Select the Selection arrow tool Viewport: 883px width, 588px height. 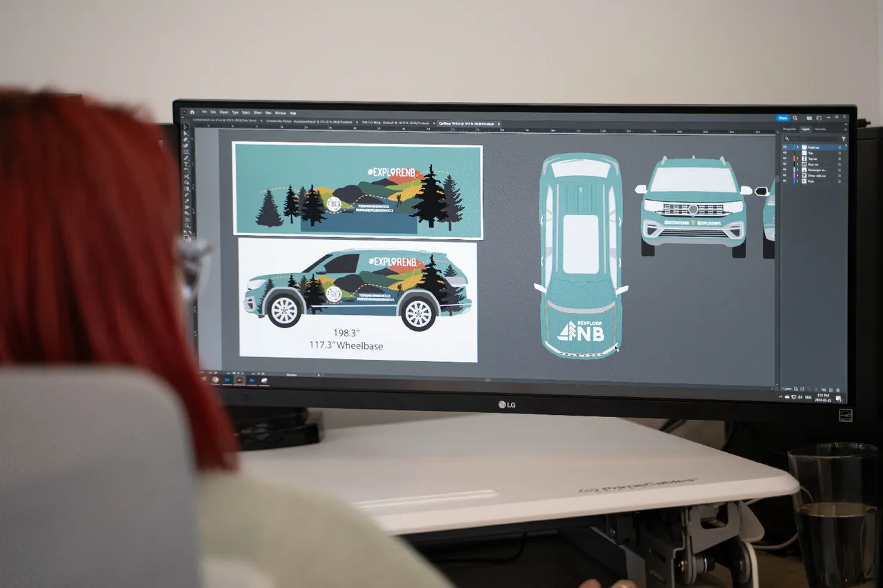pos(185,128)
